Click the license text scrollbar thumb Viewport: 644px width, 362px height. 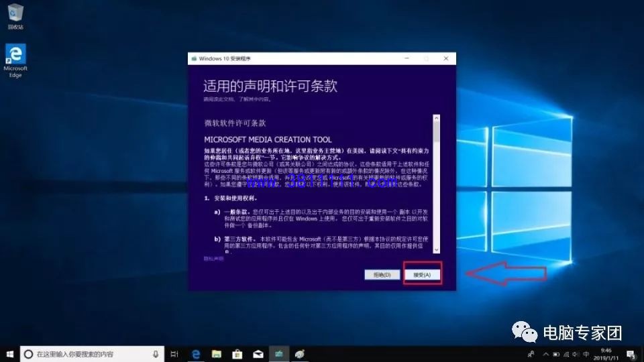(436, 132)
